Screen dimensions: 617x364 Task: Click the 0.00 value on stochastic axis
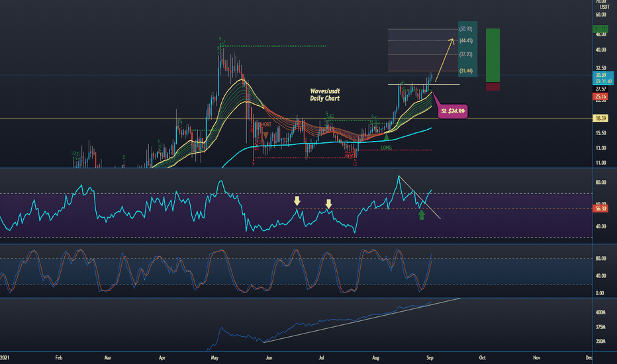(x=600, y=293)
